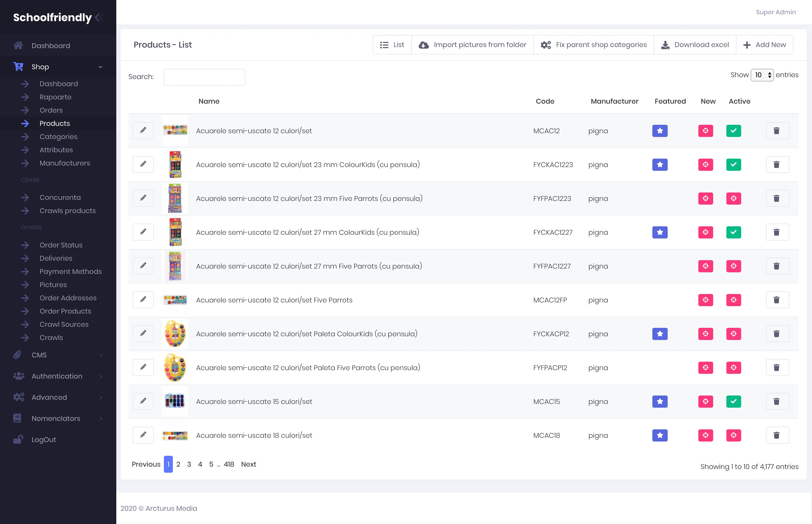
Task: Click the gears icon for Fix parent shop categories
Action: [546, 45]
